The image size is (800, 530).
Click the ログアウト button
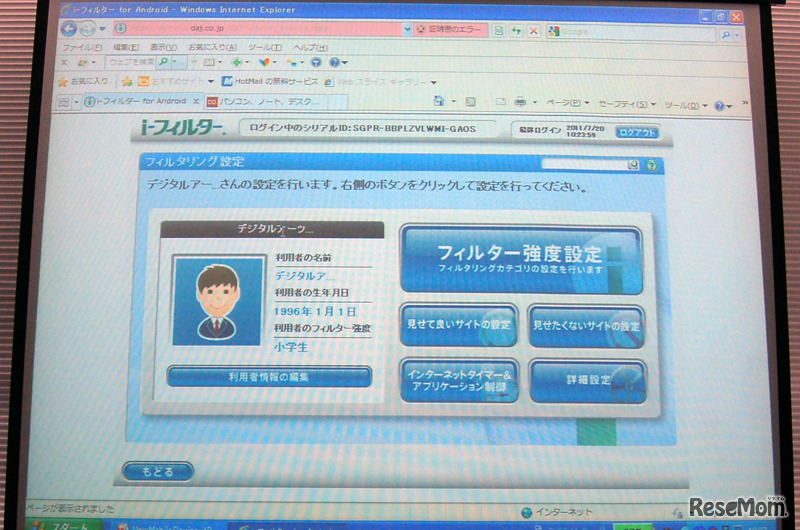(x=637, y=132)
